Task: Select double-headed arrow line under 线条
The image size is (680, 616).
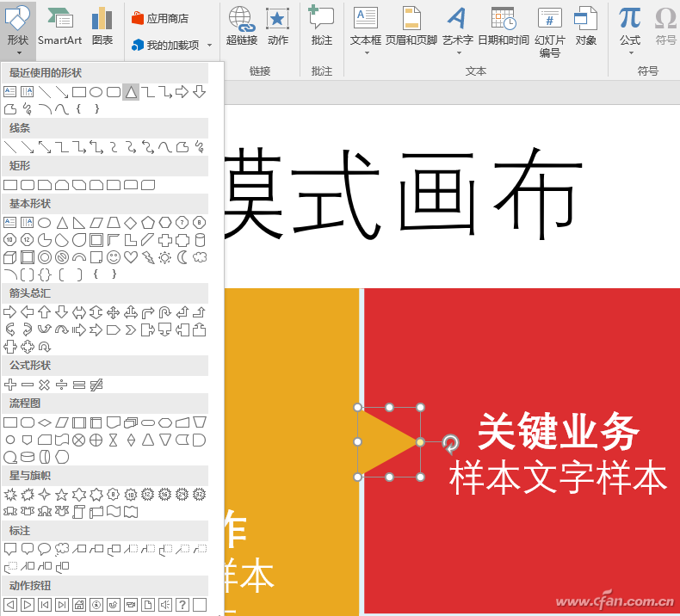Action: coord(44,147)
